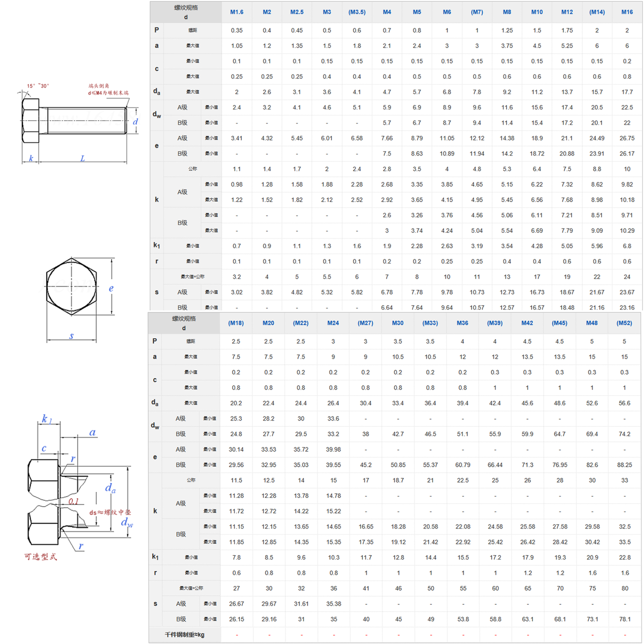Click cell value 14.38 under M8
The height and width of the screenshot is (644, 644).
[507, 138]
